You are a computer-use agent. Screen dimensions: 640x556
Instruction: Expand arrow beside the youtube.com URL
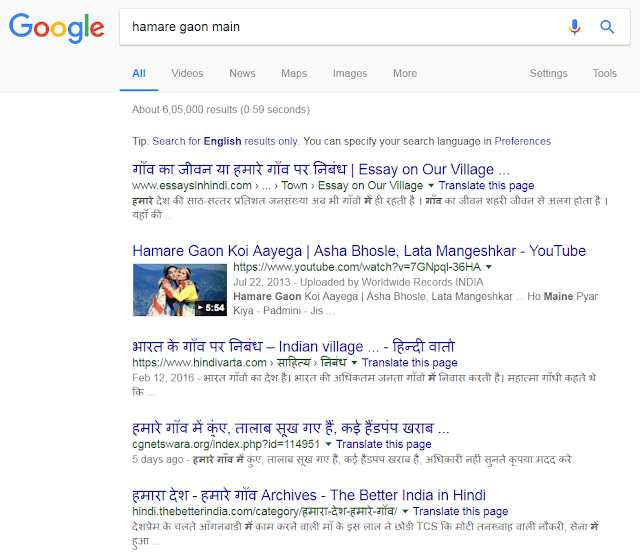489,267
